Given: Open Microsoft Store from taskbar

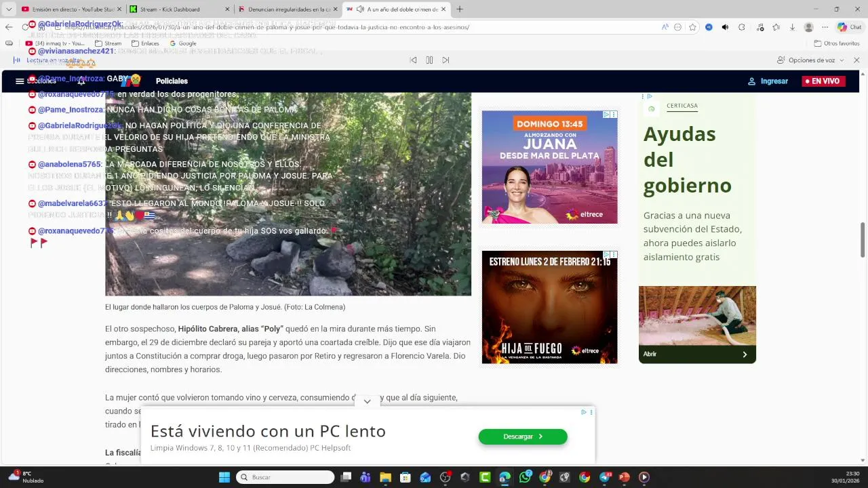Looking at the screenshot, I should [x=406, y=477].
